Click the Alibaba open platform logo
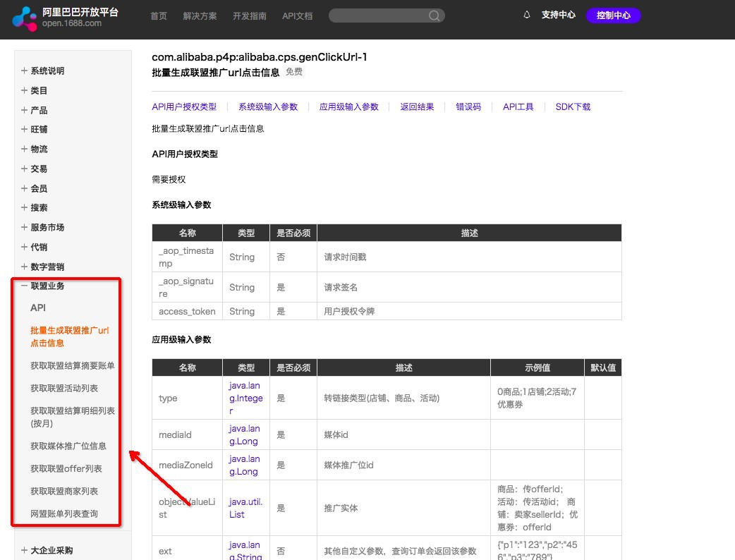The height and width of the screenshot is (560, 735). click(66, 18)
